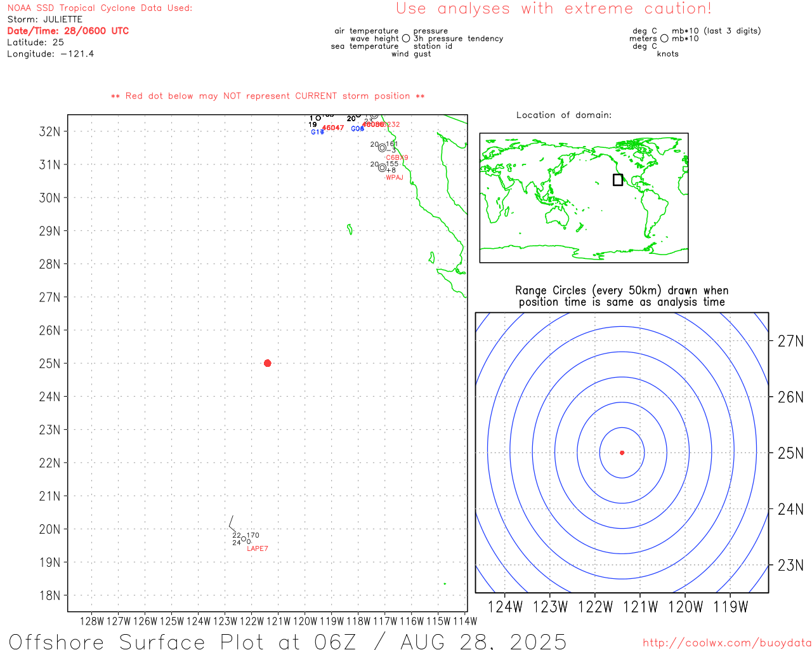Click the 'knots' legend label
Screen dimensions: 812x650
pos(668,54)
